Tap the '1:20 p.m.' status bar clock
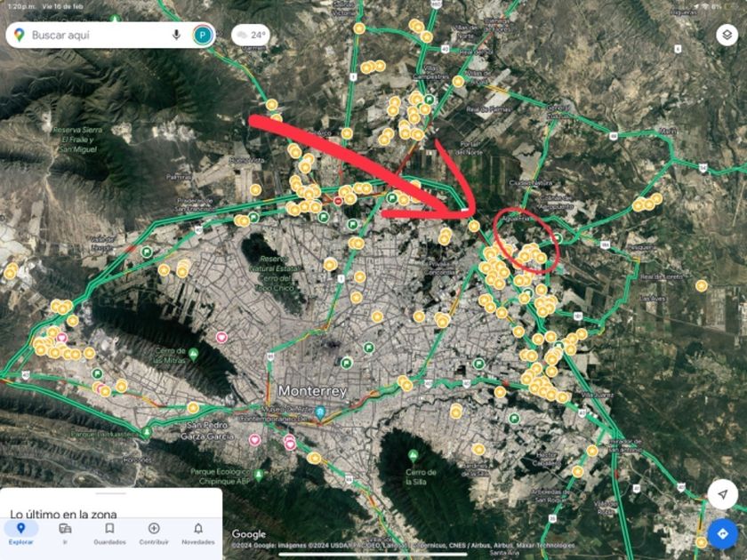 pos(21,7)
